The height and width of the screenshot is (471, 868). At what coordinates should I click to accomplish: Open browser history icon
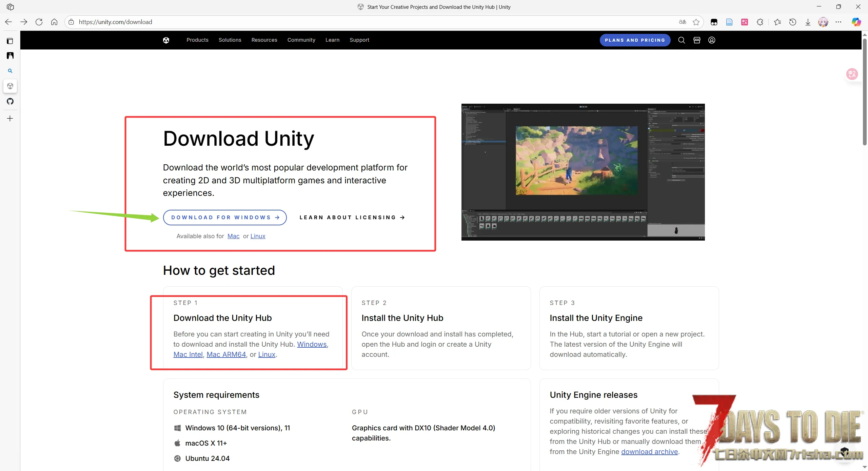pyautogui.click(x=793, y=22)
